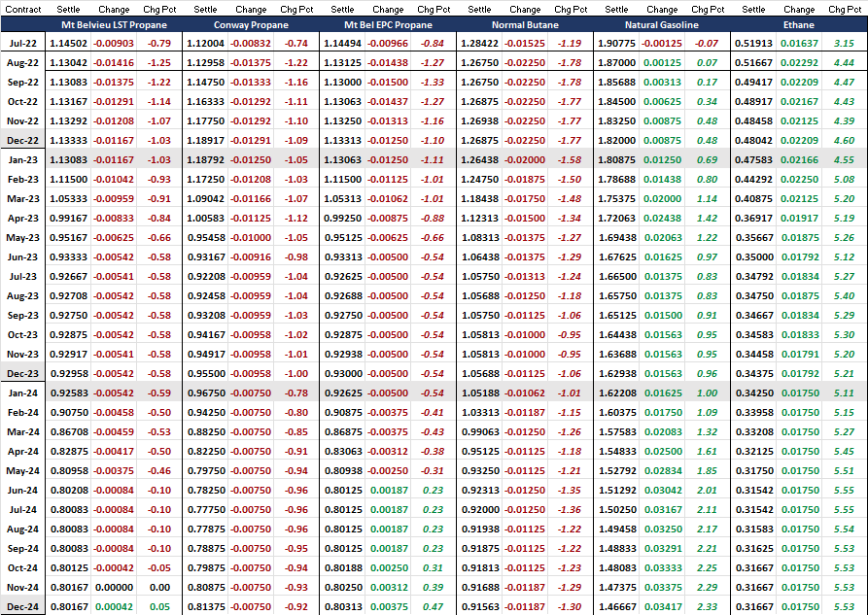Click Natural Gasoline settle 1.80875
This screenshot has height=615, width=868.
point(616,160)
